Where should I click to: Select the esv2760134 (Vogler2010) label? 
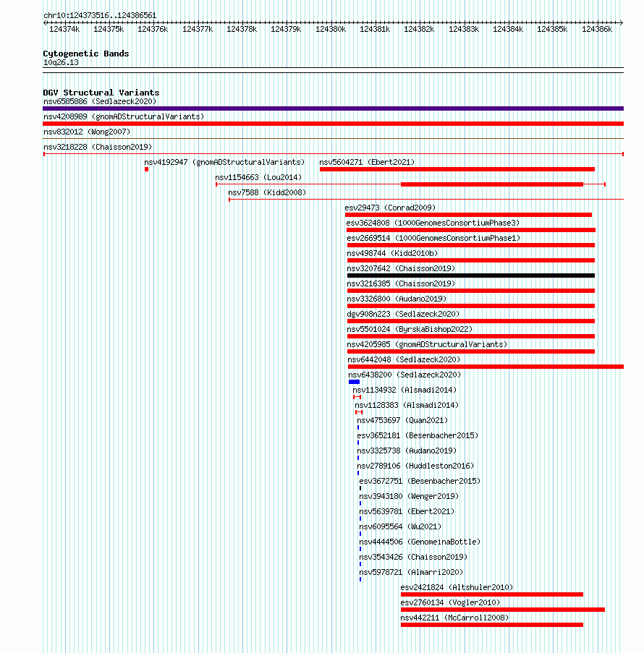click(450, 603)
